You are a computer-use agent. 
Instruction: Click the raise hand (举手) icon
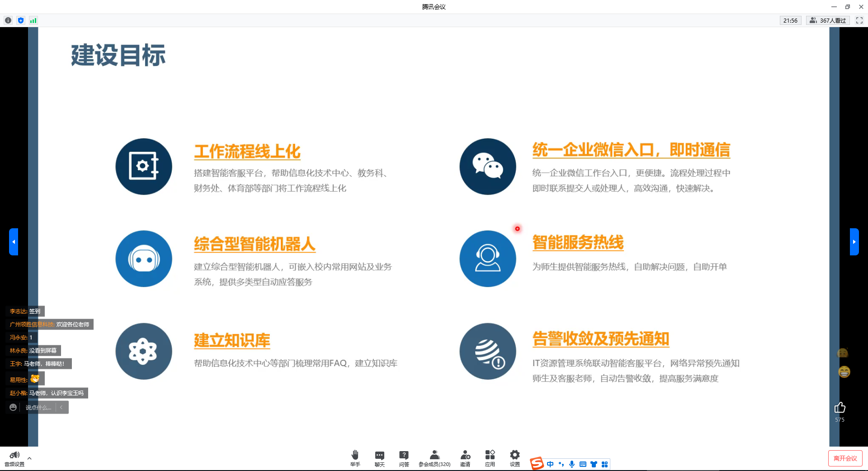355,457
